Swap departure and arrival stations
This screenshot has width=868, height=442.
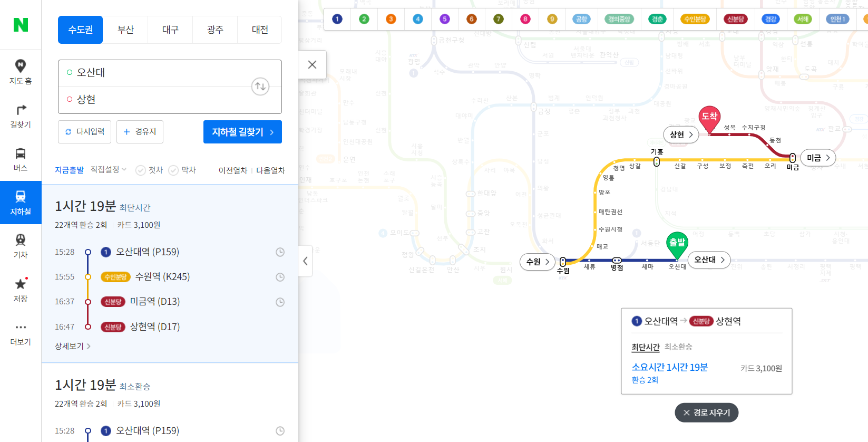point(260,87)
